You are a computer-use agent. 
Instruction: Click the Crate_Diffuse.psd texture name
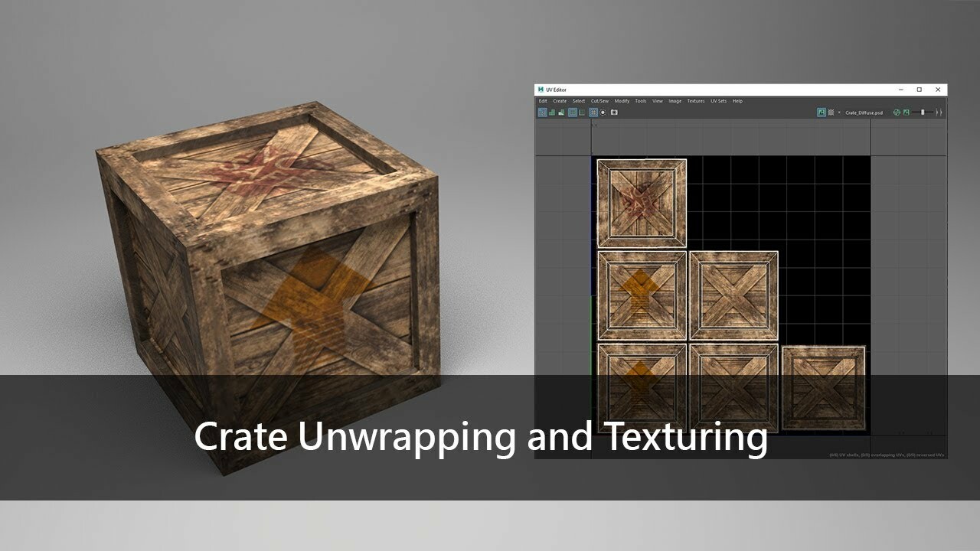tap(864, 112)
